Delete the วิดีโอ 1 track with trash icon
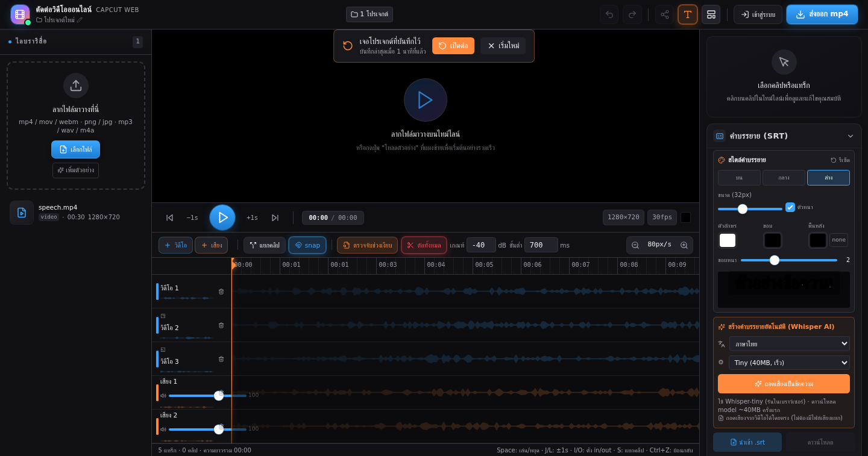The image size is (868, 456). pos(221,292)
